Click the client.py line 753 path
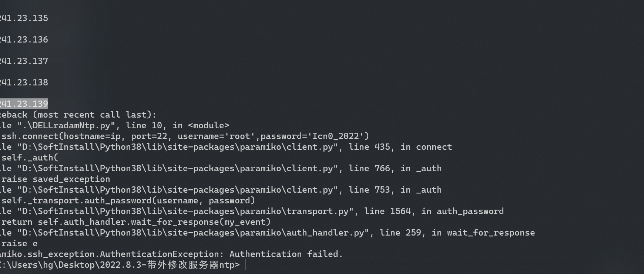The width and height of the screenshot is (644, 274). pos(178,190)
